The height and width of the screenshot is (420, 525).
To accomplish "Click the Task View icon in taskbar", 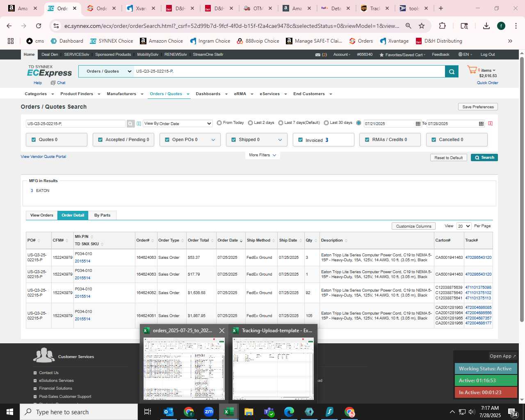I will 148,412.
